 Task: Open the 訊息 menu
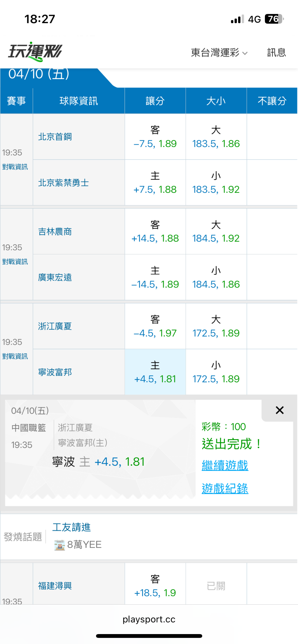pyautogui.click(x=276, y=53)
